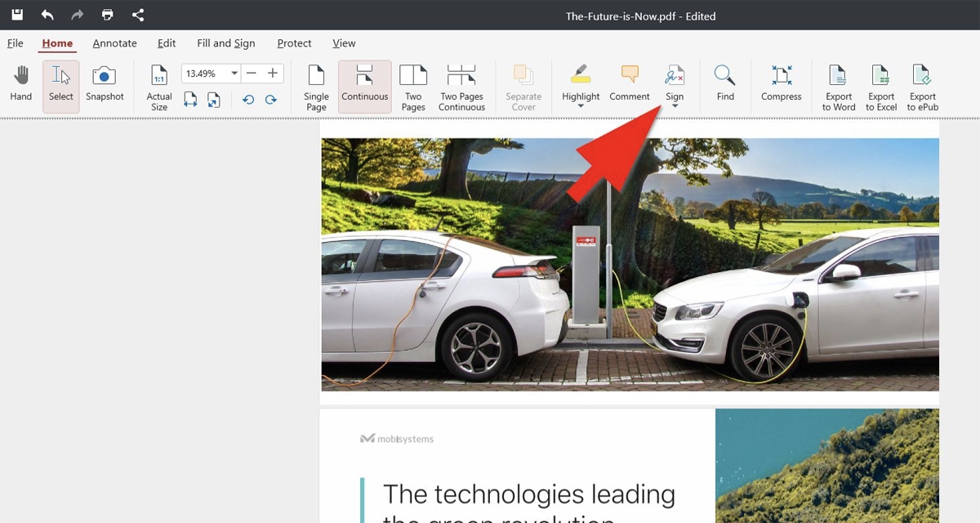The width and height of the screenshot is (980, 523).
Task: Toggle Two Pages Continuous layout
Action: pos(461,87)
